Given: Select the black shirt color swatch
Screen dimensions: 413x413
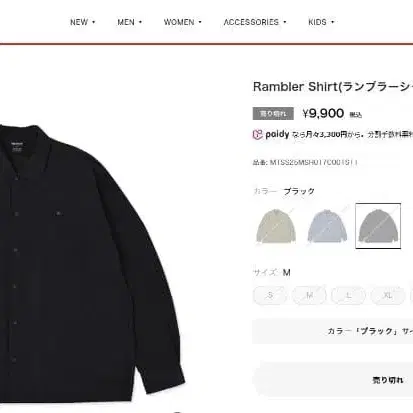Looking at the screenshot, I should [378, 226].
